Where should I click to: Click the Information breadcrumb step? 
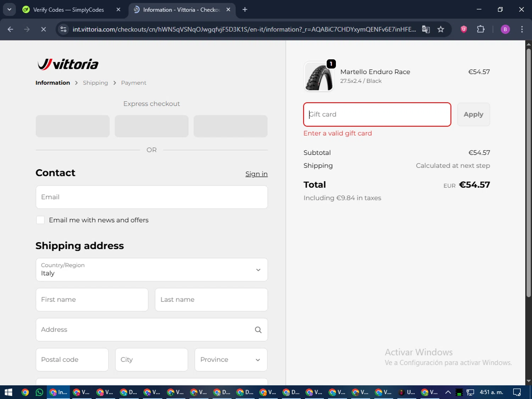tap(52, 83)
